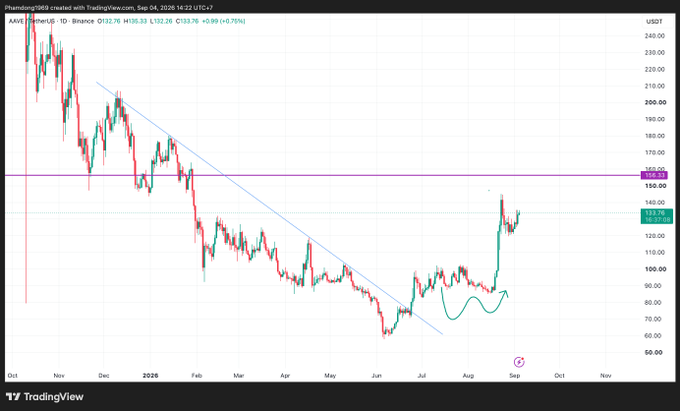
Task: Click the lightning event icon near Sep
Action: click(519, 362)
